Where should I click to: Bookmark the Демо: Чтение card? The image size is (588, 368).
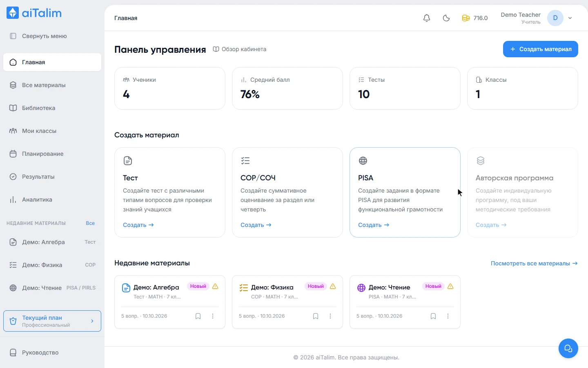433,316
